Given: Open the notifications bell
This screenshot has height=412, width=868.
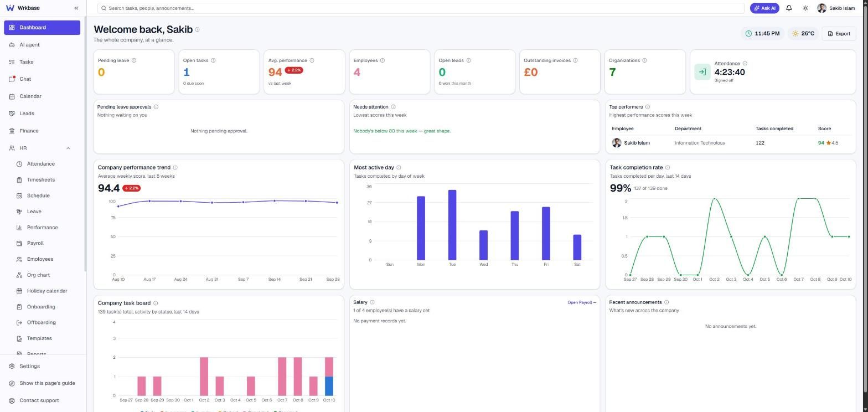Looking at the screenshot, I should click(789, 8).
